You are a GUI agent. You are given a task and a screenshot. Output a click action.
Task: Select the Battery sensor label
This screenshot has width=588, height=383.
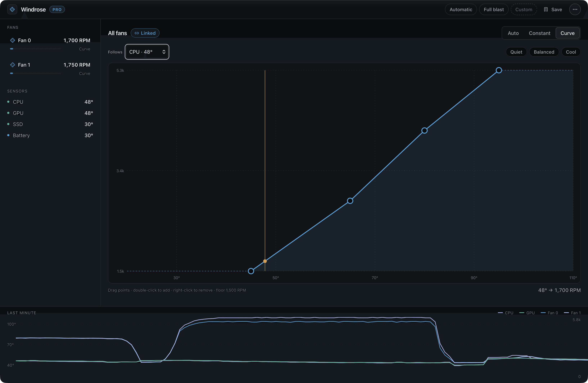pos(21,135)
